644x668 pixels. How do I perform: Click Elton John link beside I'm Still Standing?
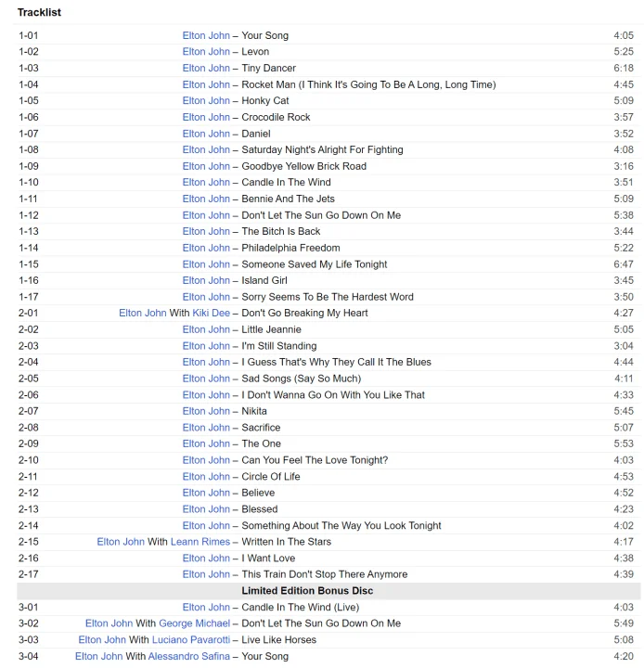(206, 345)
